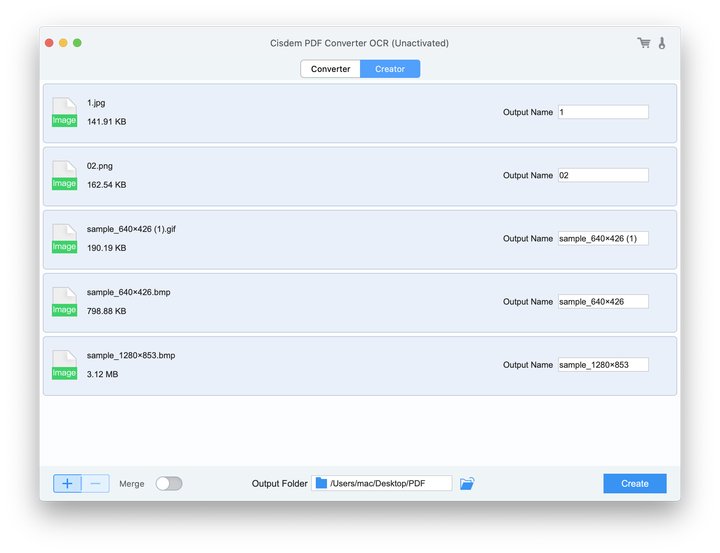Screen dimensions: 720x553
Task: Click the 1.jpg image file icon
Action: pyautogui.click(x=64, y=112)
